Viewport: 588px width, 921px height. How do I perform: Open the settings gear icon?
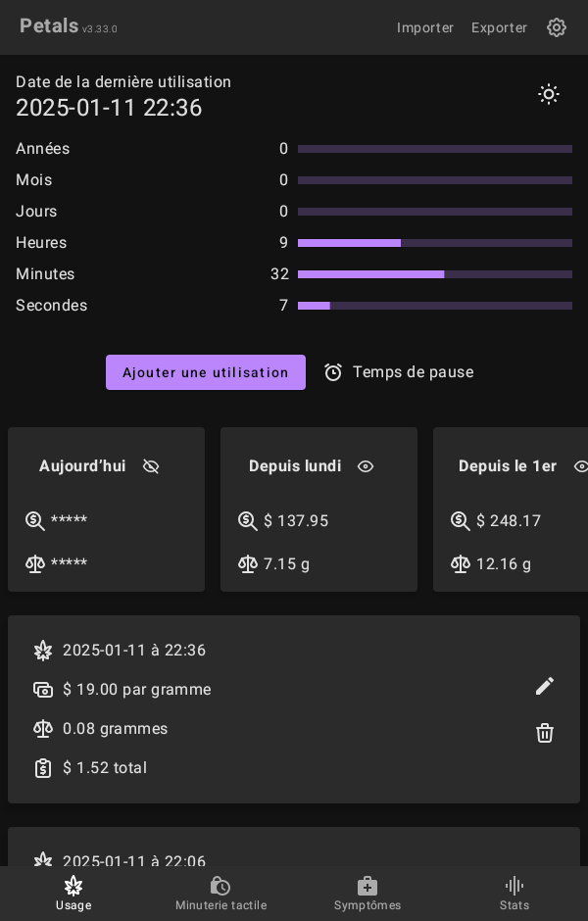click(557, 27)
